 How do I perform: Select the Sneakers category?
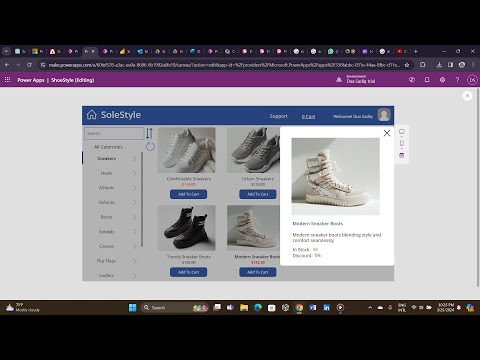pos(107,158)
